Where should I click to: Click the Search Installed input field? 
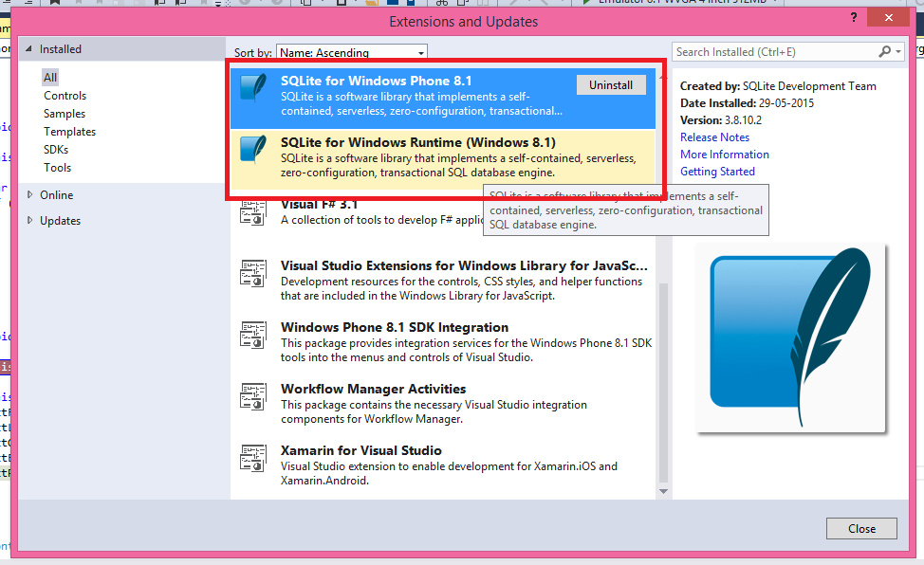tap(775, 52)
